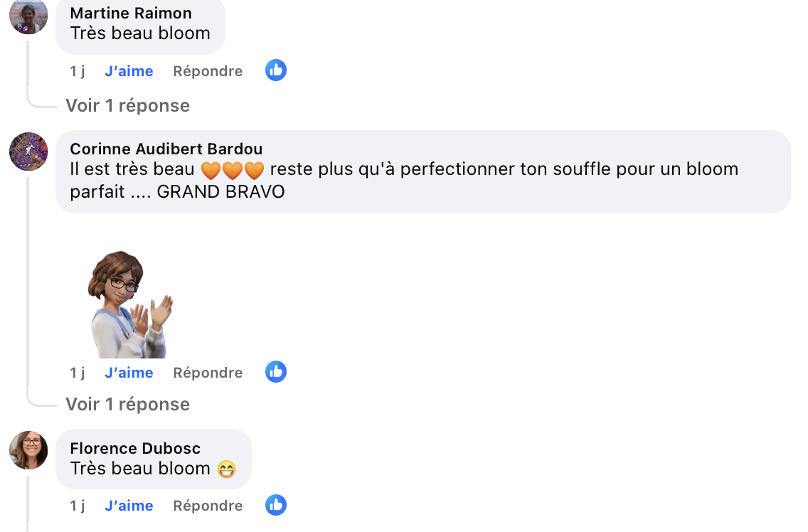
Task: Open Corinne Audibert Bardou's name link
Action: pyautogui.click(x=166, y=149)
